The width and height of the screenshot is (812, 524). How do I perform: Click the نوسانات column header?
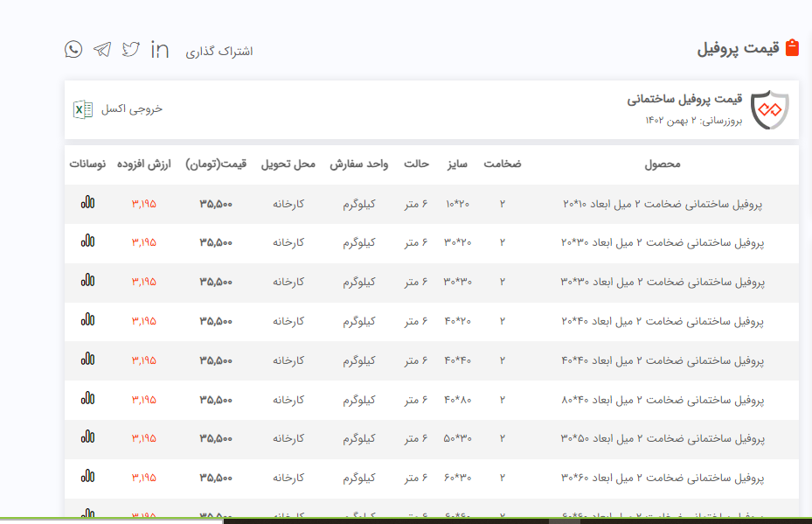pos(87,164)
